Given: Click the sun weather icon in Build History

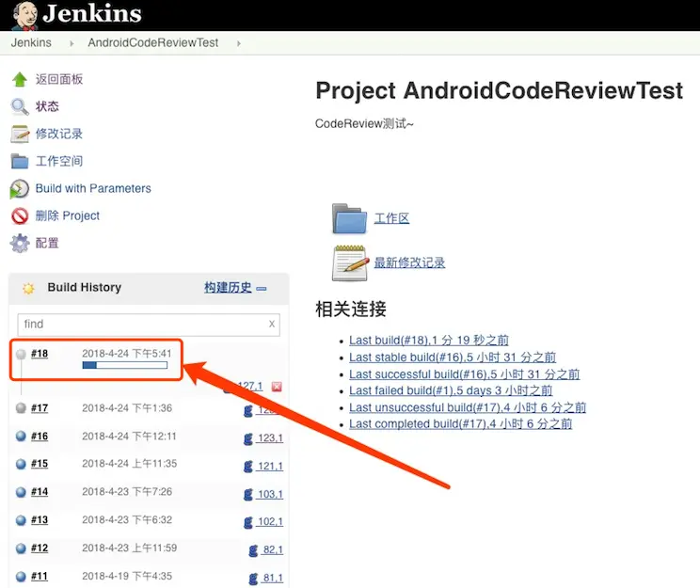Looking at the screenshot, I should pyautogui.click(x=28, y=289).
